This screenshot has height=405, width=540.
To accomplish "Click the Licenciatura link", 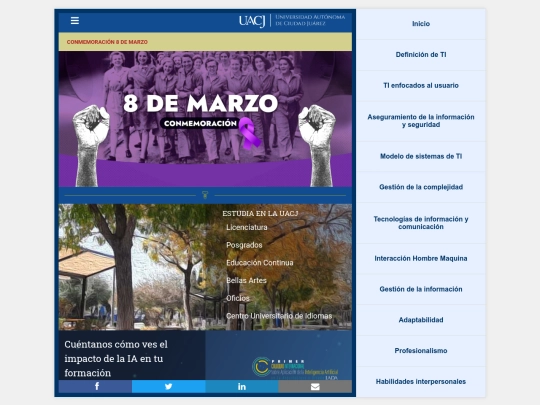I will coord(247,227).
